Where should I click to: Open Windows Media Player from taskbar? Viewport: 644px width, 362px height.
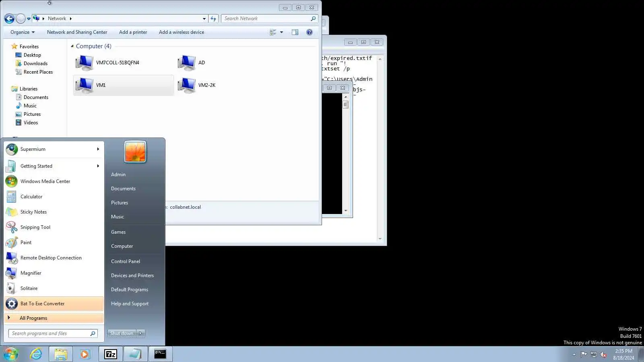tap(85, 354)
